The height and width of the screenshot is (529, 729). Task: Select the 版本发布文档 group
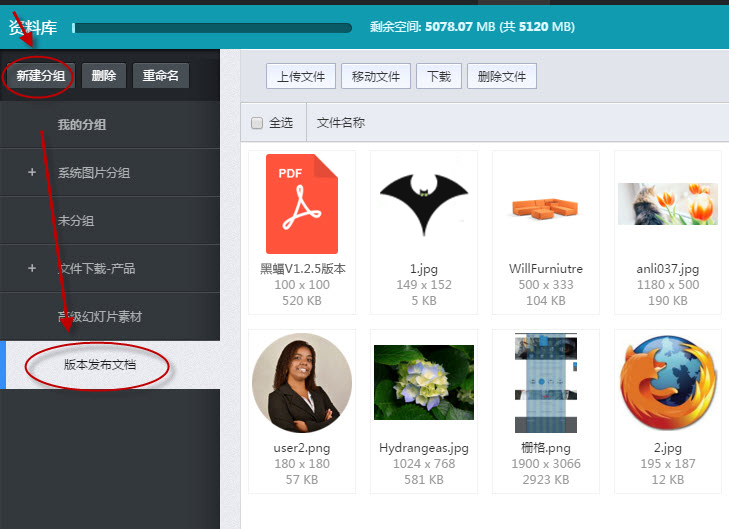pos(99,365)
